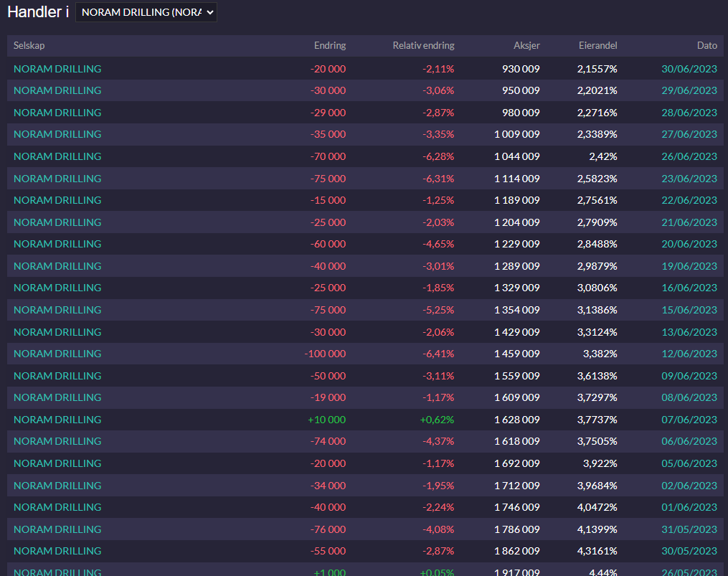Click the date 27/06/2023
Image resolution: width=728 pixels, height=576 pixels.
click(x=689, y=134)
